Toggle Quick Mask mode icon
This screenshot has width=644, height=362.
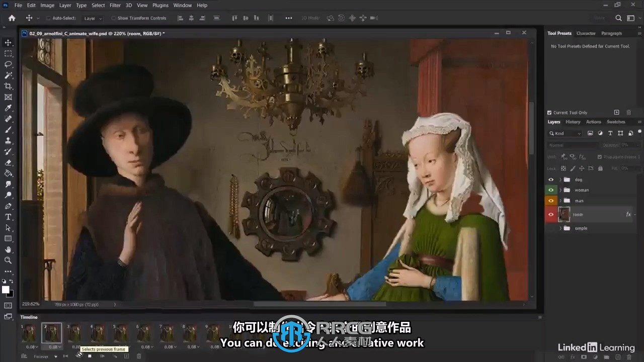[x=8, y=305]
